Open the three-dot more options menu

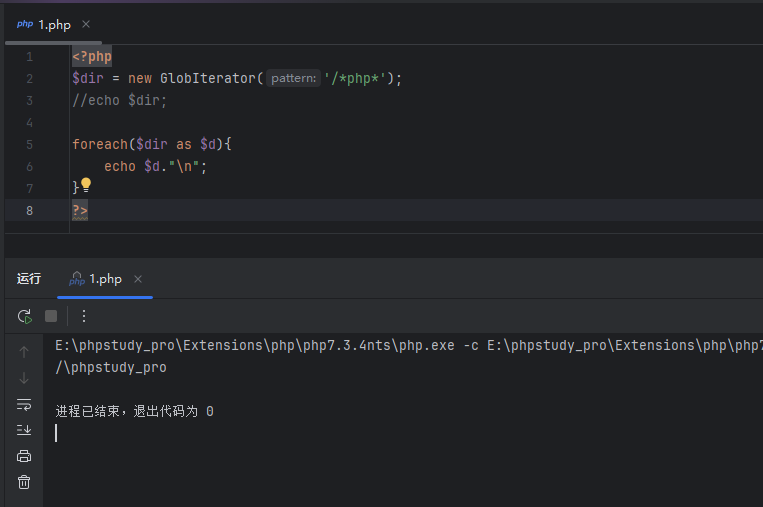pos(84,316)
